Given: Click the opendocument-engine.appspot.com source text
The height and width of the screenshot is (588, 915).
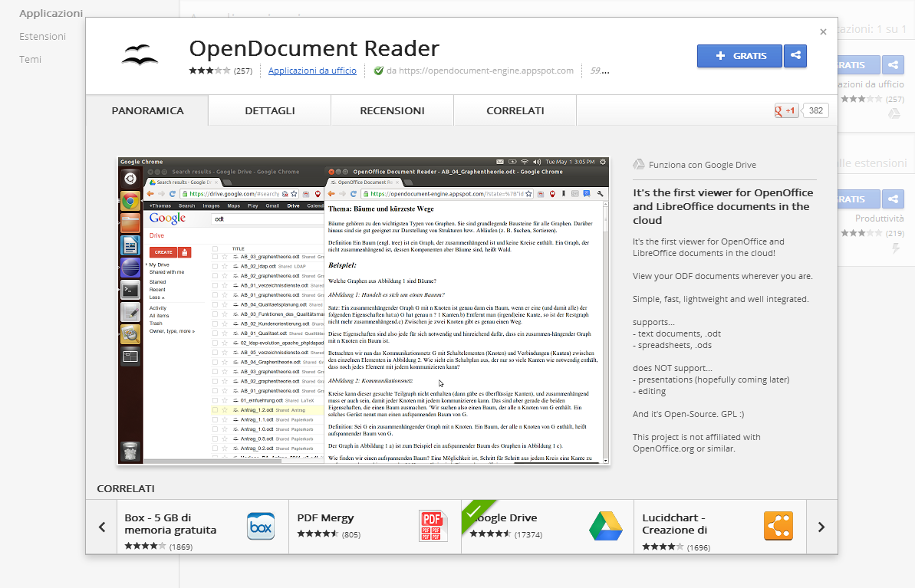Looking at the screenshot, I should [480, 71].
